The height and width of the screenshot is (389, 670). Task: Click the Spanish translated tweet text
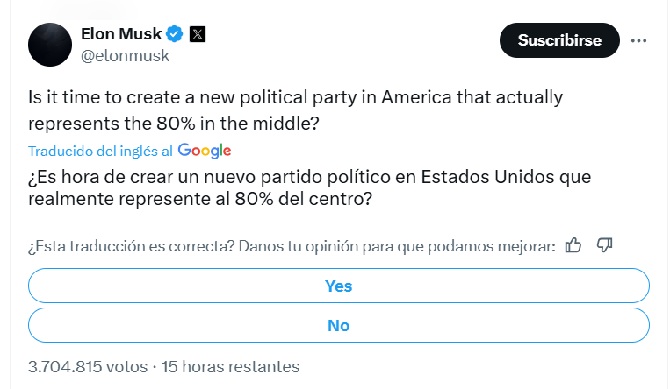tap(310, 188)
